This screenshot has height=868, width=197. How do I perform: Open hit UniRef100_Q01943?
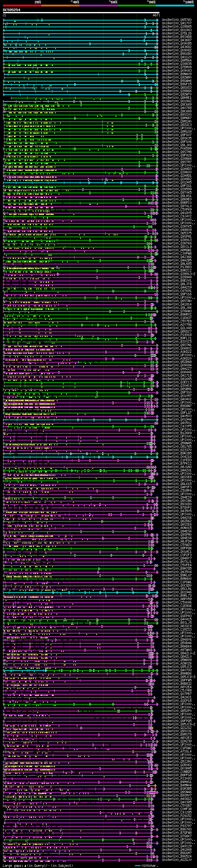(x=177, y=30)
